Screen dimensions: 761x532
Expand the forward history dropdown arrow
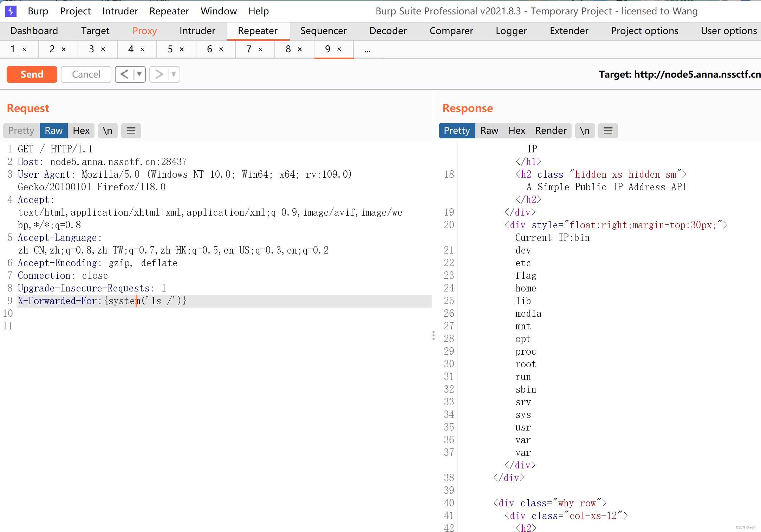174,74
